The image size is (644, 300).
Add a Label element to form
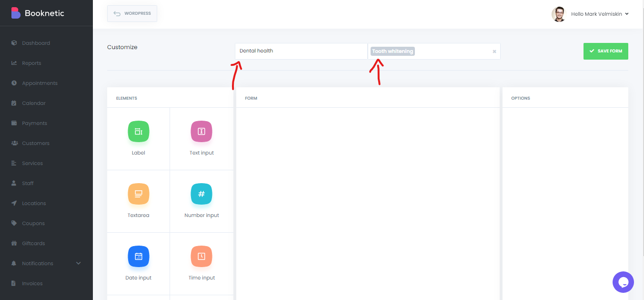pyautogui.click(x=139, y=139)
